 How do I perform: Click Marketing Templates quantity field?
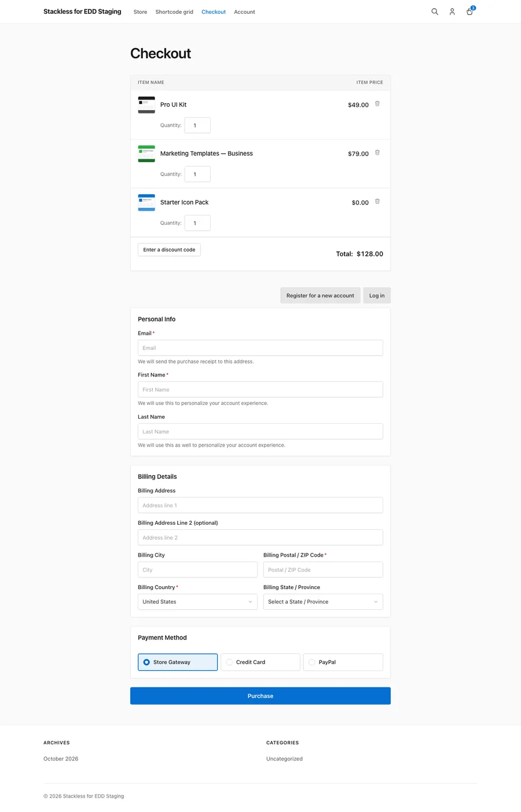(197, 174)
